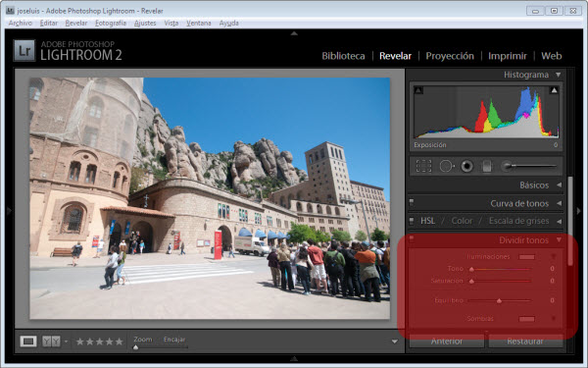Toggle highlight clipping indicator in histogram
Image resolution: width=588 pixels, height=368 pixels.
pos(554,90)
